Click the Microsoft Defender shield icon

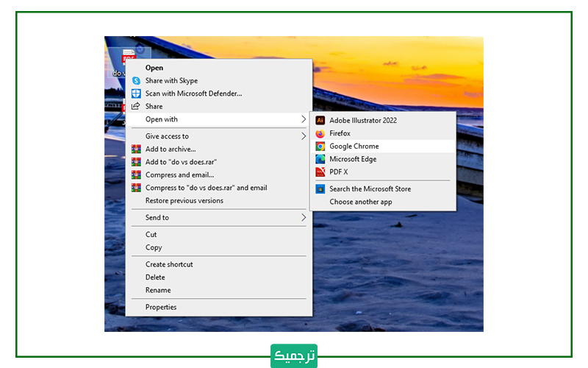(x=136, y=93)
